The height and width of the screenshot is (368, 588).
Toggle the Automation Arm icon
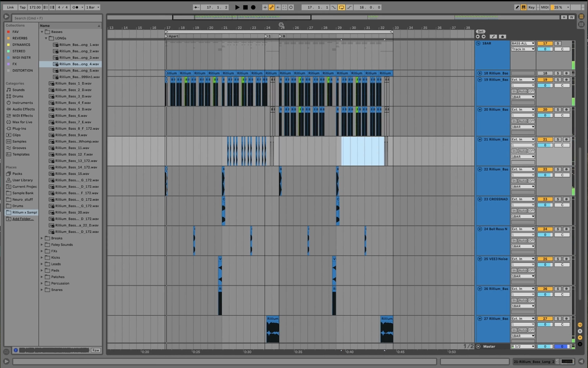(x=271, y=7)
